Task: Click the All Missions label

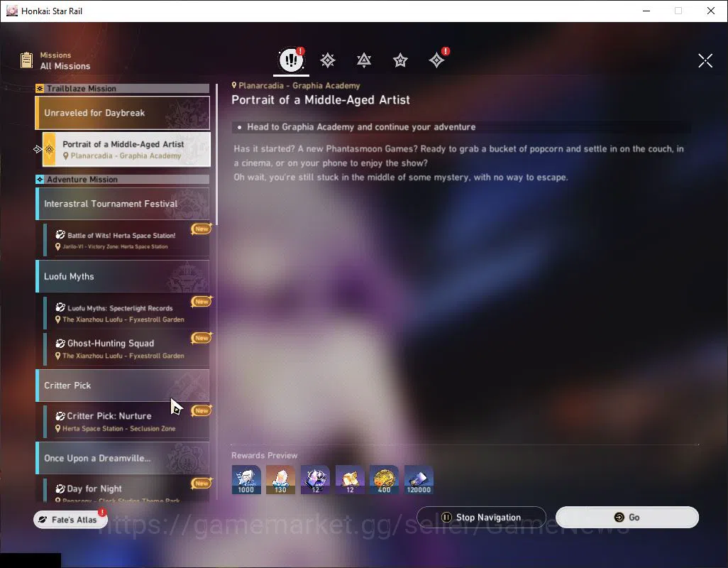Action: 65,67
